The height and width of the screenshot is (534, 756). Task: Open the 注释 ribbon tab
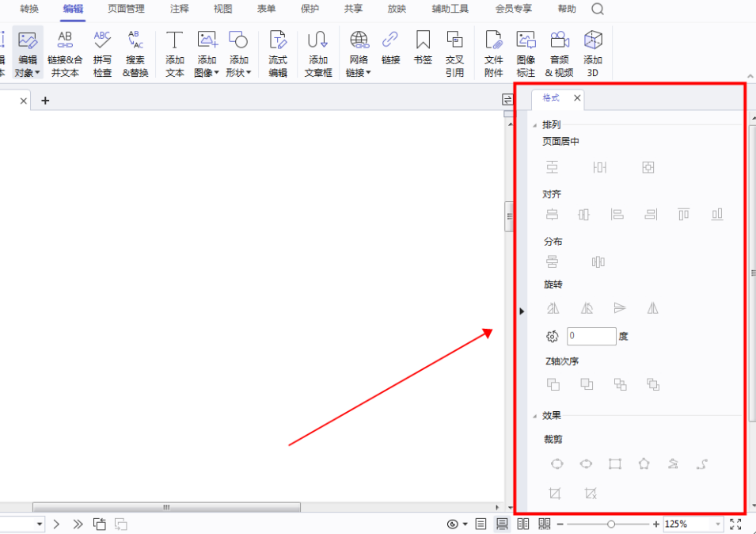point(180,9)
